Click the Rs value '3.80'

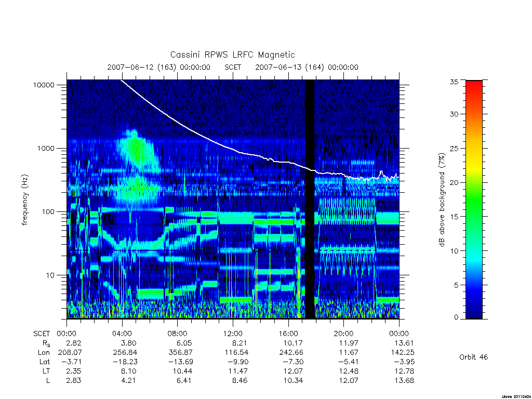tap(129, 343)
